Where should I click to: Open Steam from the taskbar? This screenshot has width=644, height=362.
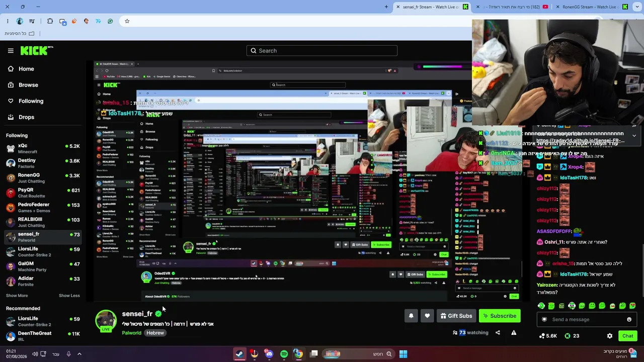point(240,354)
